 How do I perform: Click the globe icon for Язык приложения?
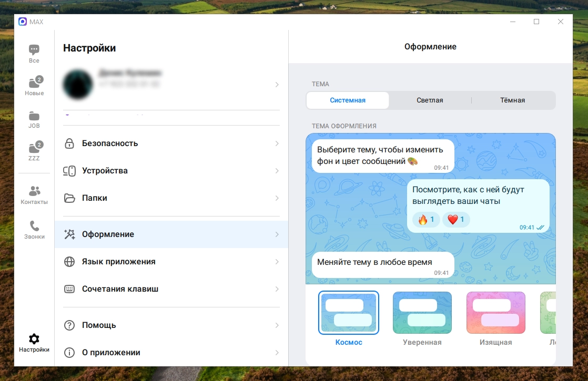[x=69, y=262]
